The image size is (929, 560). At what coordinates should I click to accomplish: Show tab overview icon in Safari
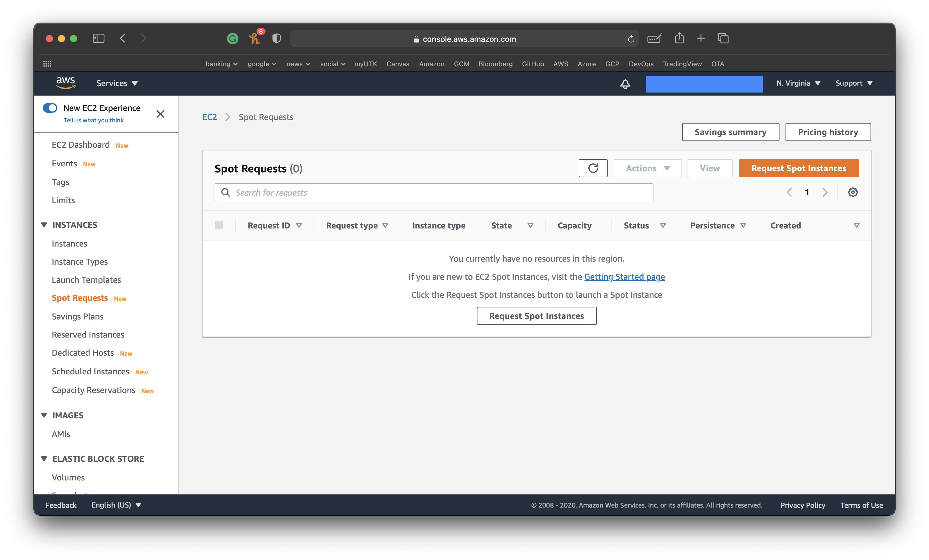coord(723,39)
